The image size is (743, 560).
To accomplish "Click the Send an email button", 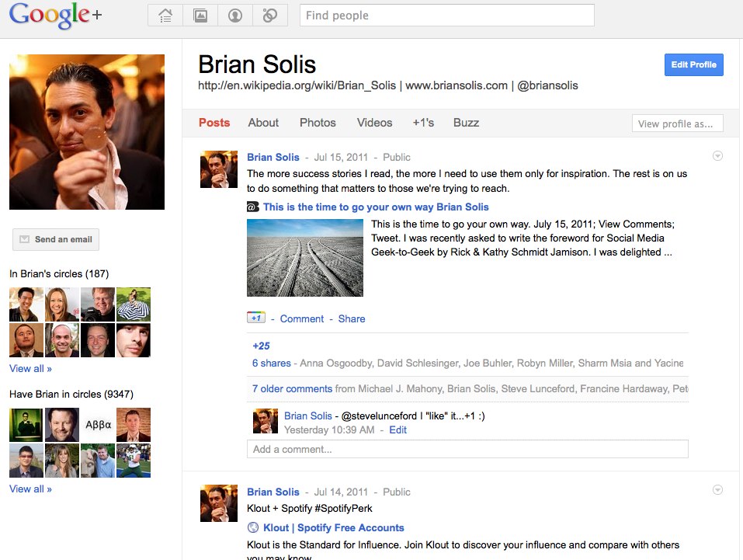I will coord(56,239).
